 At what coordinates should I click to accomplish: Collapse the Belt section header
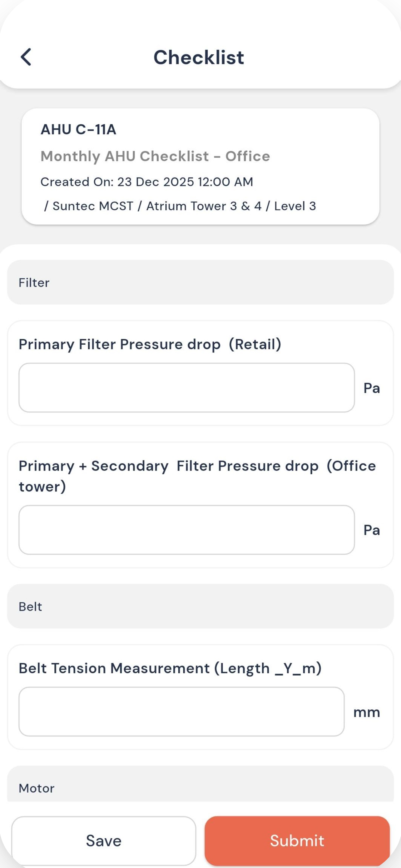[200, 606]
